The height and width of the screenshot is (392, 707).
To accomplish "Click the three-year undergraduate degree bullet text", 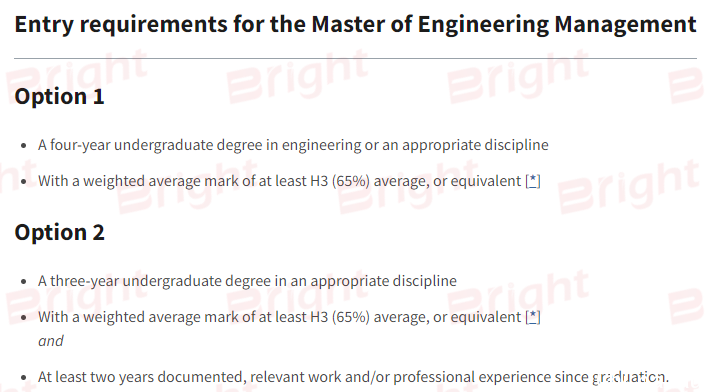I will coord(247,281).
